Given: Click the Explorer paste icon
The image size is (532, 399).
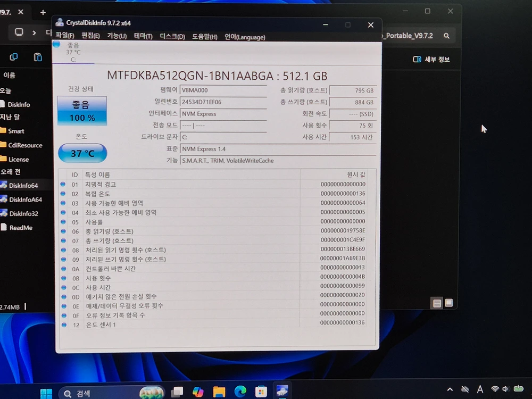Looking at the screenshot, I should coord(38,57).
